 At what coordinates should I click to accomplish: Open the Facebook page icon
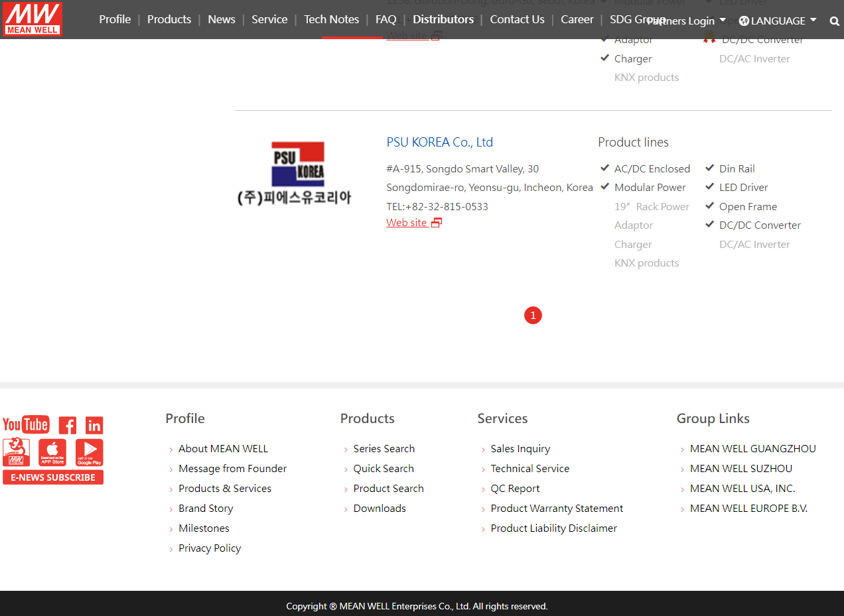tap(68, 425)
